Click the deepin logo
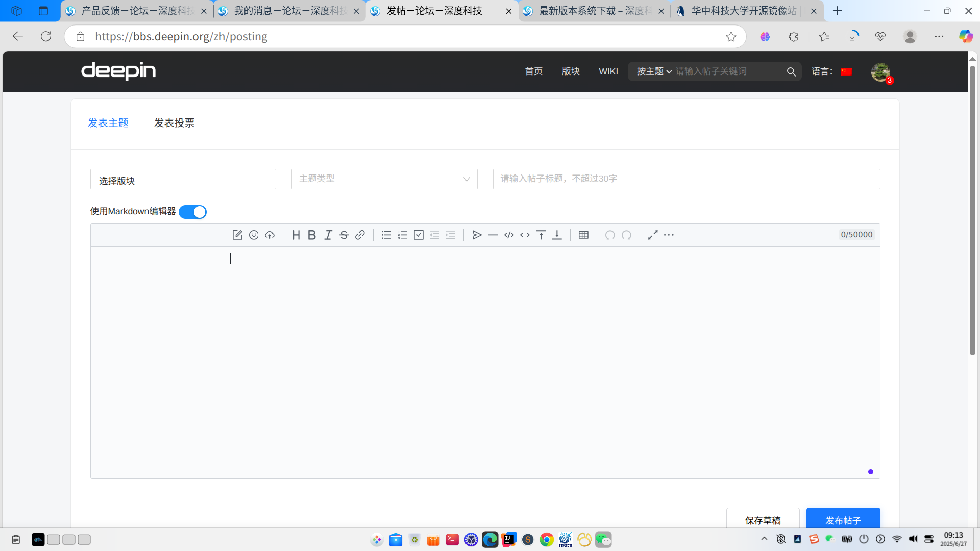This screenshot has width=980, height=551. click(x=118, y=71)
